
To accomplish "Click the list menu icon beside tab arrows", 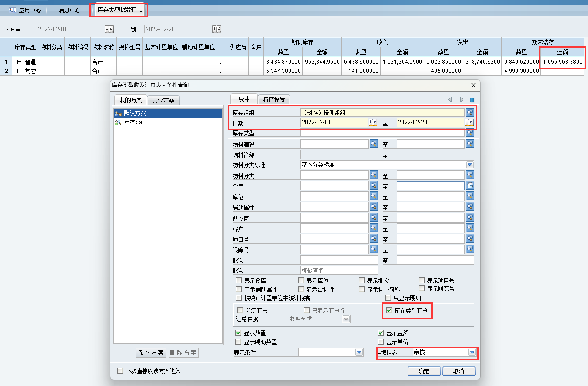I will pyautogui.click(x=472, y=99).
